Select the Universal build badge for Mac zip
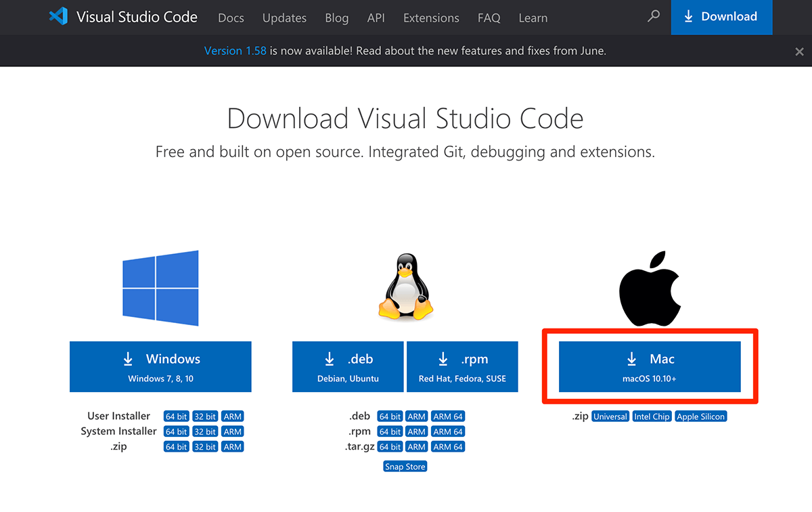The height and width of the screenshot is (512, 812). pos(610,416)
